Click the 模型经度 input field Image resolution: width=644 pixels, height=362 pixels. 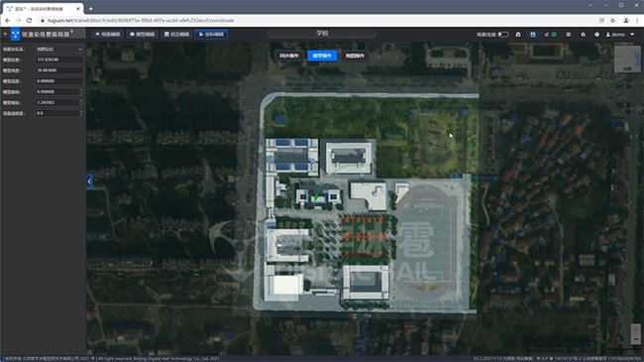59,60
